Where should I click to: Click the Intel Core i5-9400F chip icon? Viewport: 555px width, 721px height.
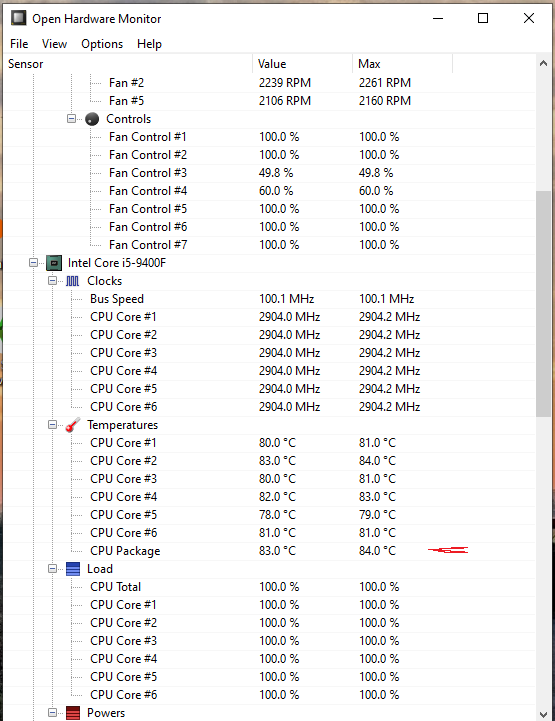(x=54, y=263)
